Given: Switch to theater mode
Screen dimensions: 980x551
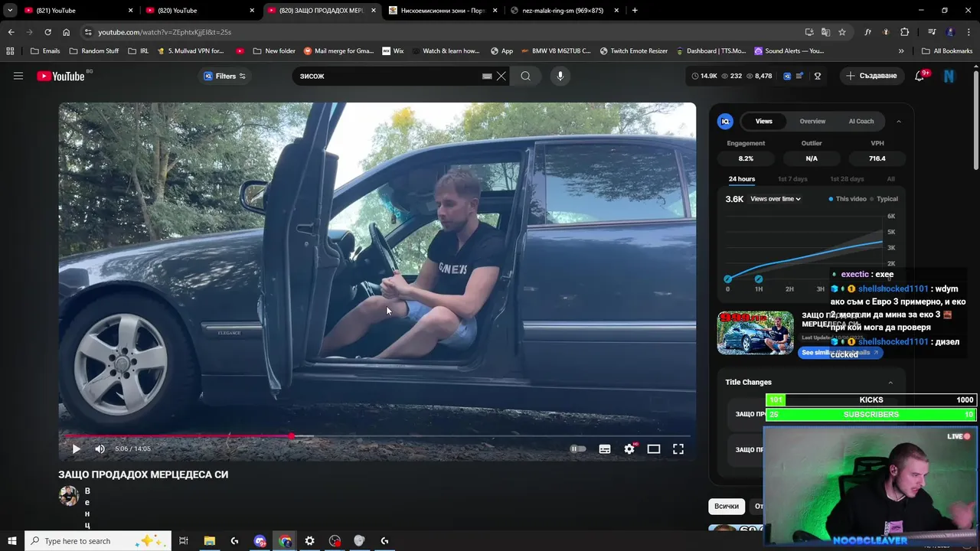Looking at the screenshot, I should pyautogui.click(x=654, y=448).
